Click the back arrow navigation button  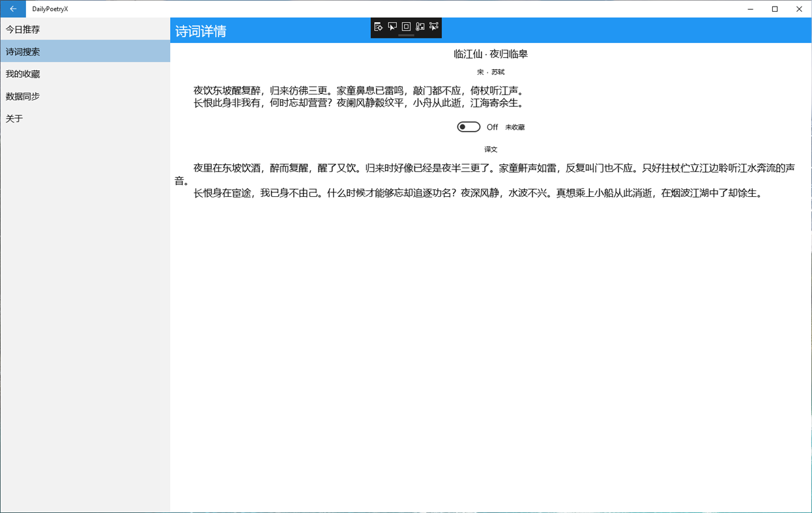pos(12,8)
